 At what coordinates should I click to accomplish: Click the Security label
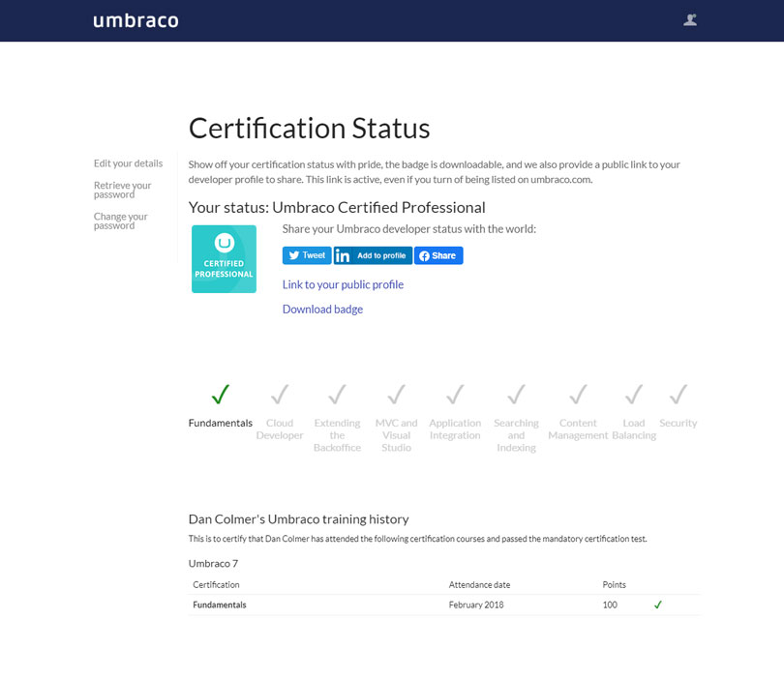click(678, 423)
